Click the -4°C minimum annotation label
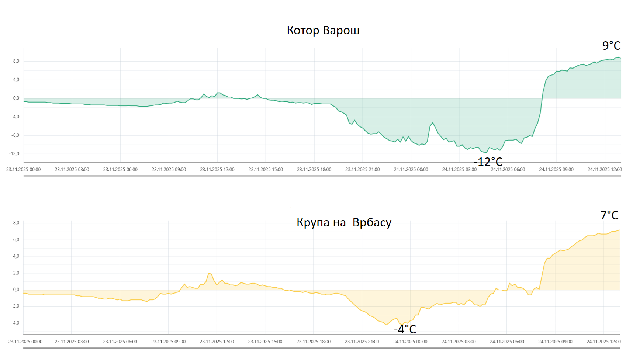This screenshot has height=364, width=633. point(405,329)
